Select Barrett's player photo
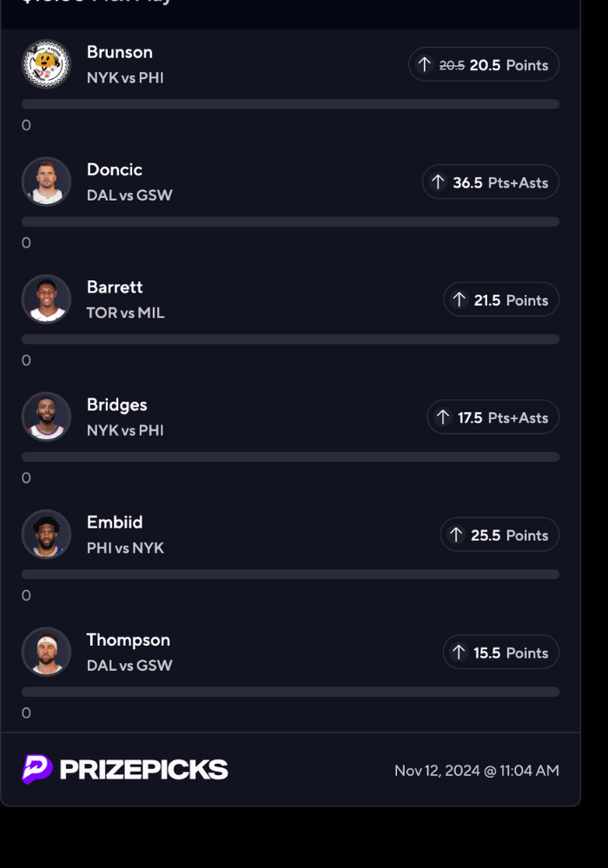Screen dimensions: 608x868 pyautogui.click(x=46, y=299)
